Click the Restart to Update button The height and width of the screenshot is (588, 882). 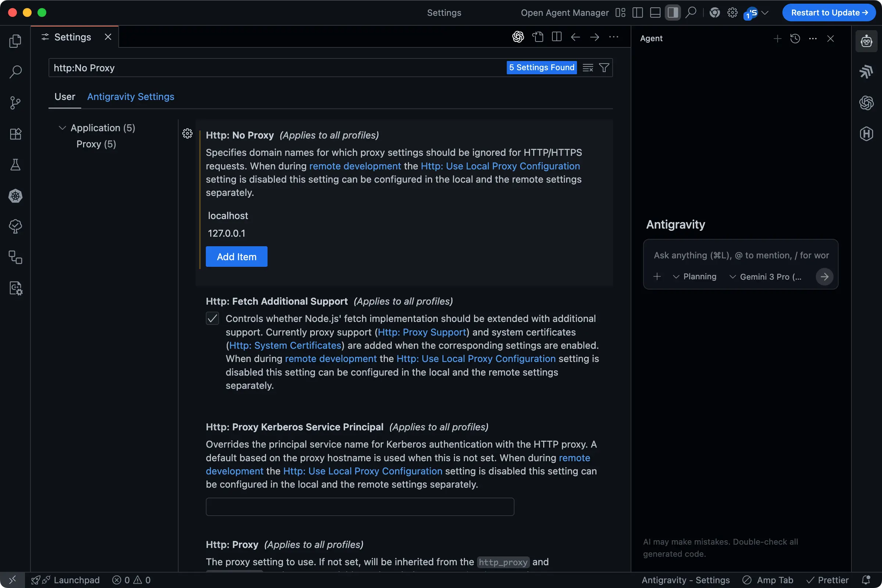point(829,13)
